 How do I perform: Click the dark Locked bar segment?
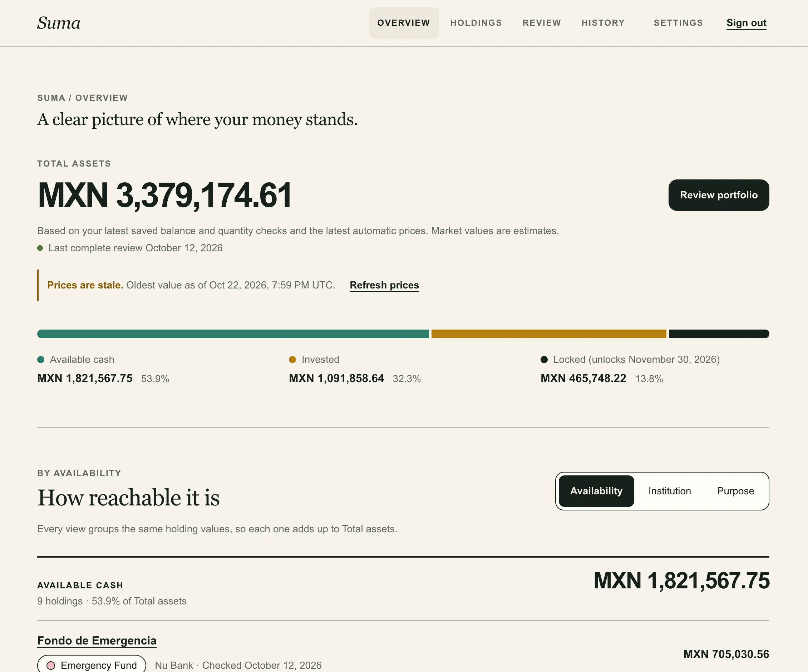click(x=719, y=333)
